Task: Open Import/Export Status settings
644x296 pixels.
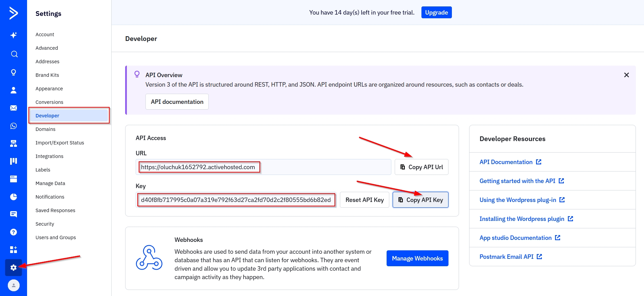Action: tap(60, 143)
